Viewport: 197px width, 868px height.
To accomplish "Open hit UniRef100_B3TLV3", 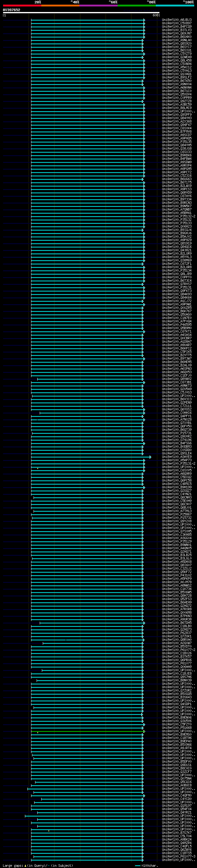I will point(177,30).
